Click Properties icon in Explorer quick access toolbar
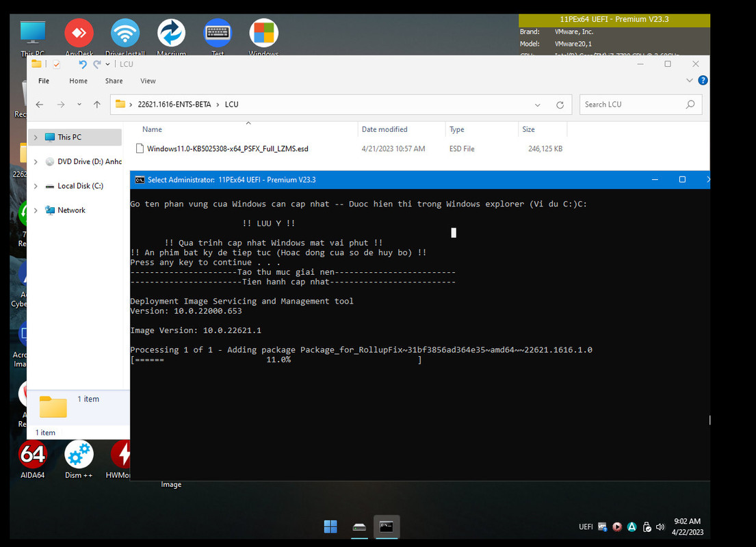The width and height of the screenshot is (756, 547). (x=56, y=64)
